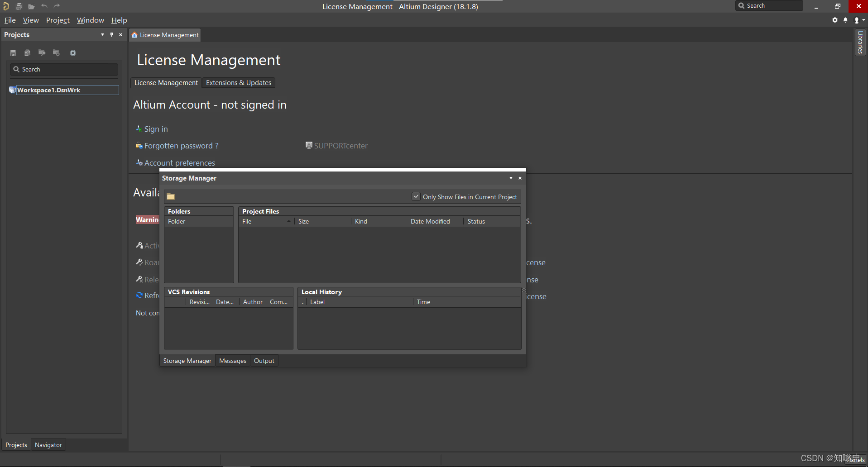This screenshot has height=467, width=868.
Task: Open the Window menu
Action: (x=90, y=20)
